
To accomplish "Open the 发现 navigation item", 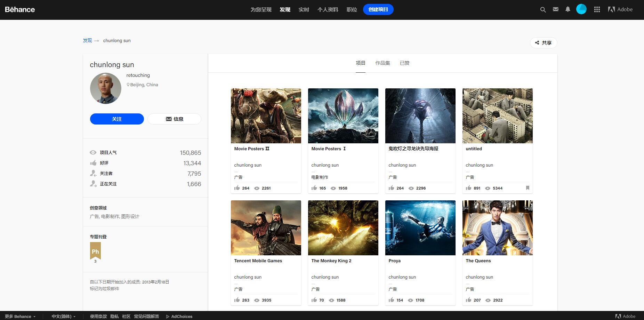I will coord(285,10).
